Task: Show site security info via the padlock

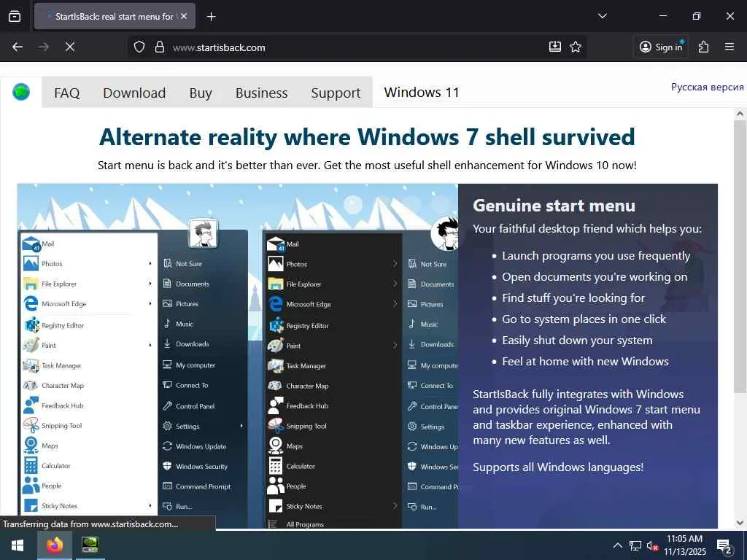Action: point(160,47)
